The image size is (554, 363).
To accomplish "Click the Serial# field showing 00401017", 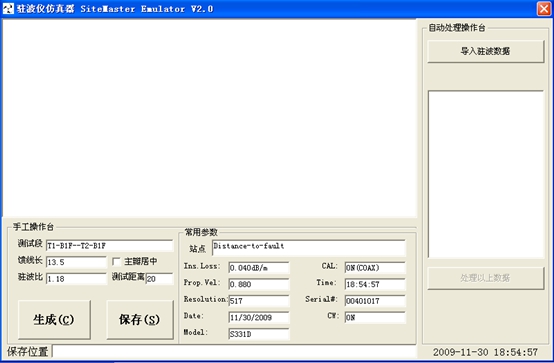I will 375,301.
